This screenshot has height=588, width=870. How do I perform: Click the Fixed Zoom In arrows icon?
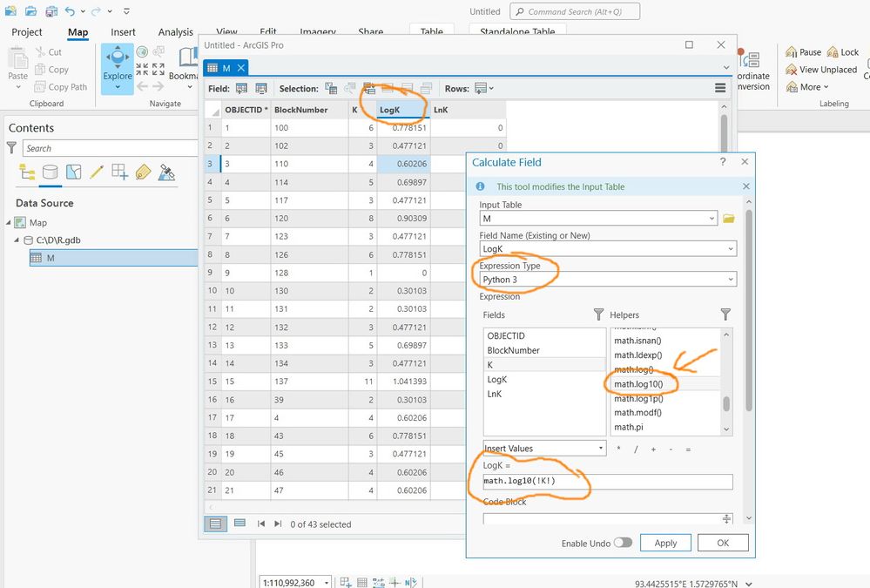[x=142, y=69]
